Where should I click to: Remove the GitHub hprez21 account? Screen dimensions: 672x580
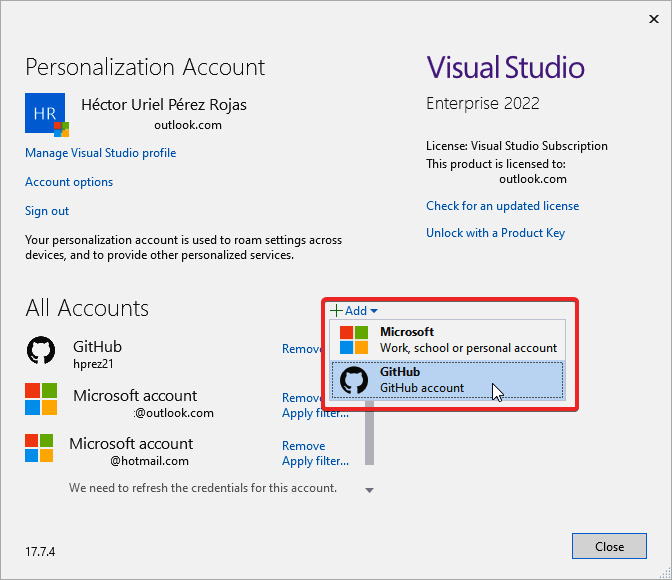tap(302, 349)
